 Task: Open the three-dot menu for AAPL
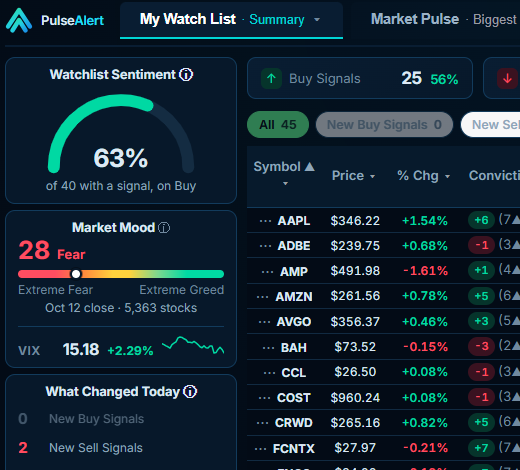tap(265, 221)
